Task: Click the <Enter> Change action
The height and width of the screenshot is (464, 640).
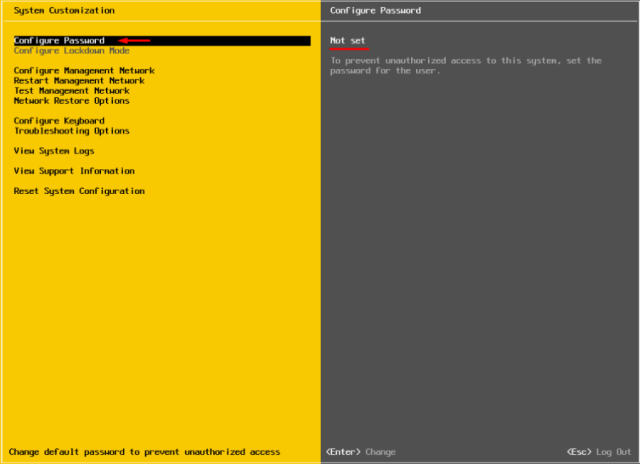Action: click(x=361, y=452)
